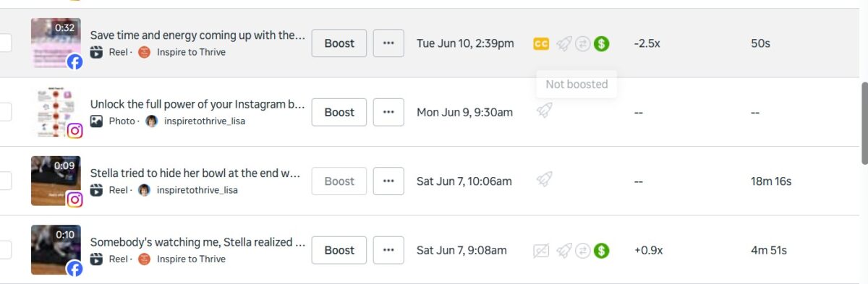Click the green dollar icon in Sat Jun 7, 9:08am row
The width and height of the screenshot is (868, 284).
(x=601, y=251)
